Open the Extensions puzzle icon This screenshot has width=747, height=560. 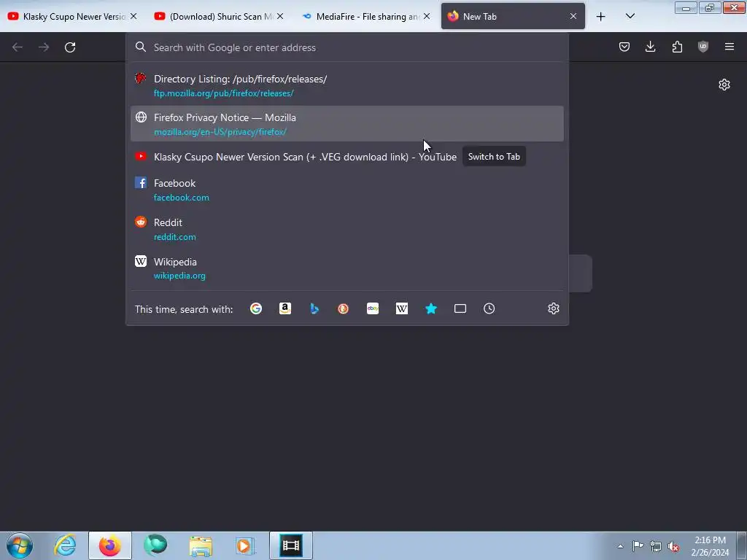(677, 47)
